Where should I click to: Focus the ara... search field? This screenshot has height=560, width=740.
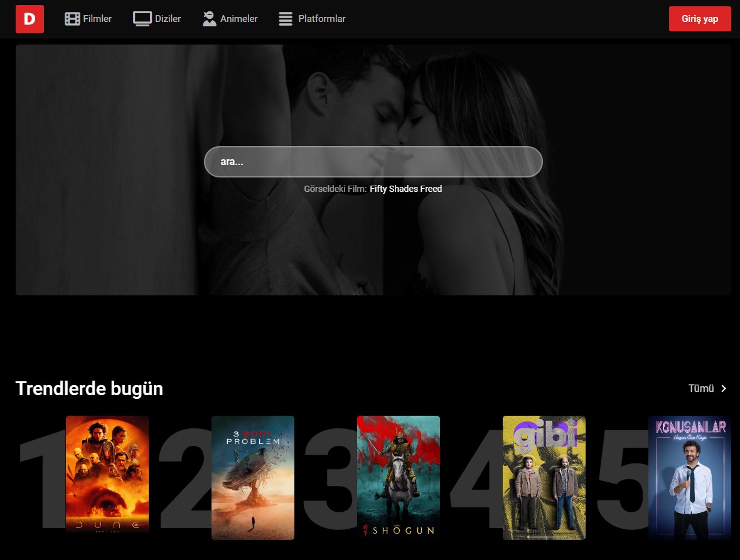373,162
